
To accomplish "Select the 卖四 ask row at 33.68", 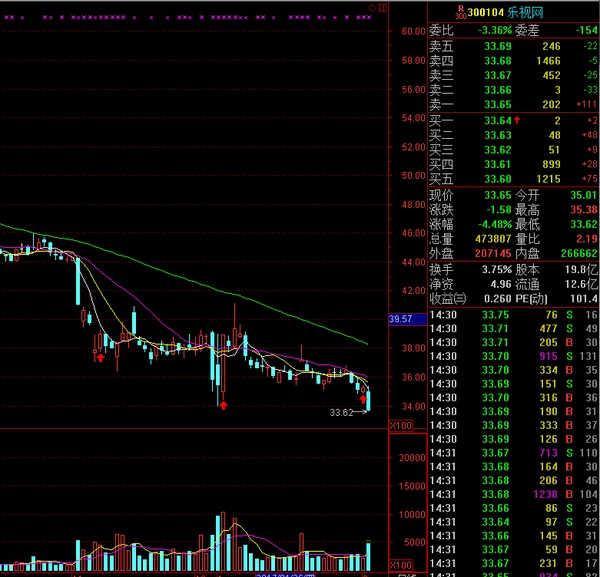I will [513, 61].
